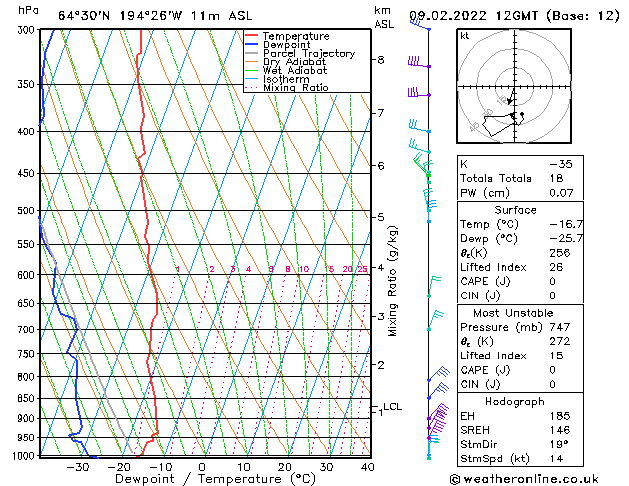The height and width of the screenshot is (486, 629).
Task: Click the surface Temp (°C) row
Action: pyautogui.click(x=521, y=224)
